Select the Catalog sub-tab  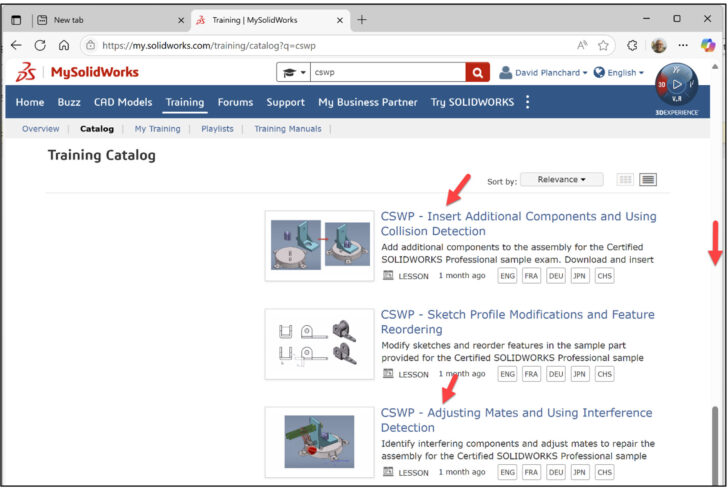97,129
